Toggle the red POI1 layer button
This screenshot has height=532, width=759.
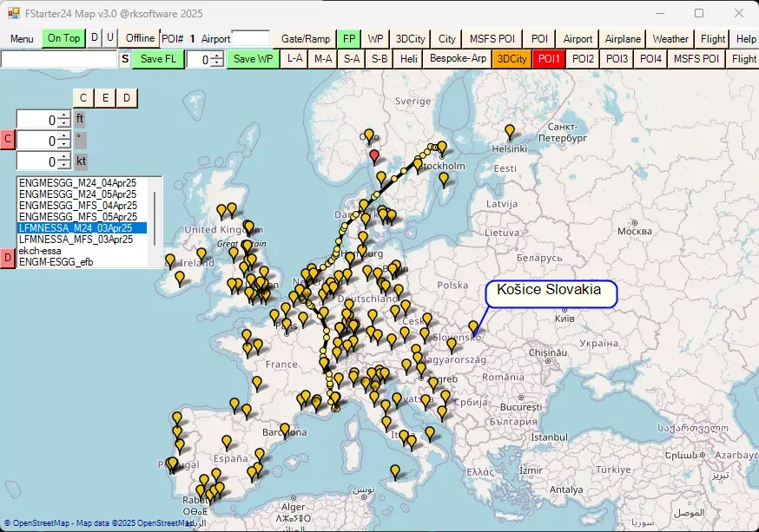(548, 58)
